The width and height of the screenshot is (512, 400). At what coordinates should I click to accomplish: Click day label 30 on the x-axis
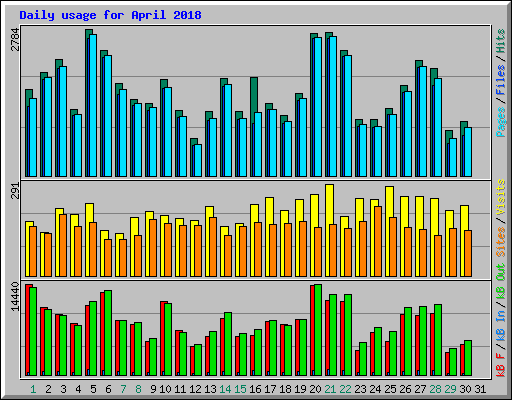click(465, 389)
